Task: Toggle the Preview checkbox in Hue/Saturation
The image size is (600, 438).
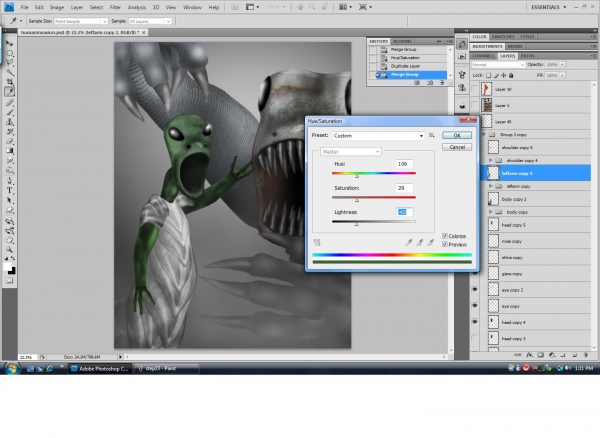Action: (x=445, y=244)
